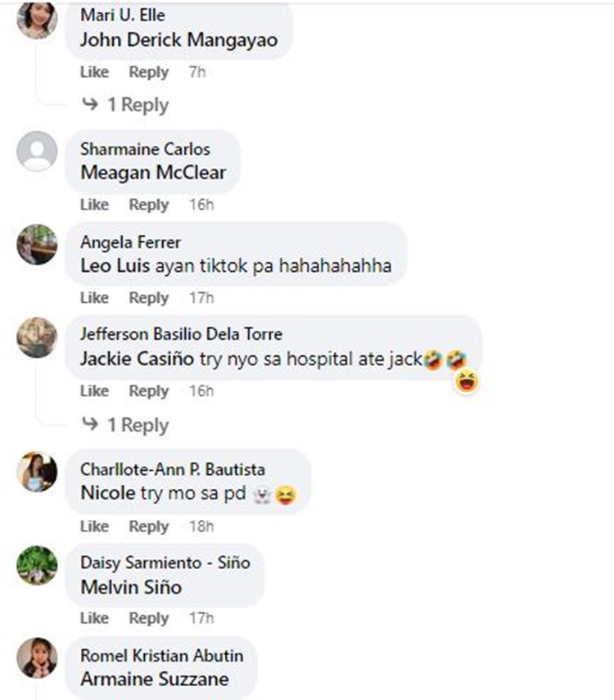The height and width of the screenshot is (700, 614).
Task: Click Charllote-Ann P. Bautista's profile picture
Action: pos(37,472)
